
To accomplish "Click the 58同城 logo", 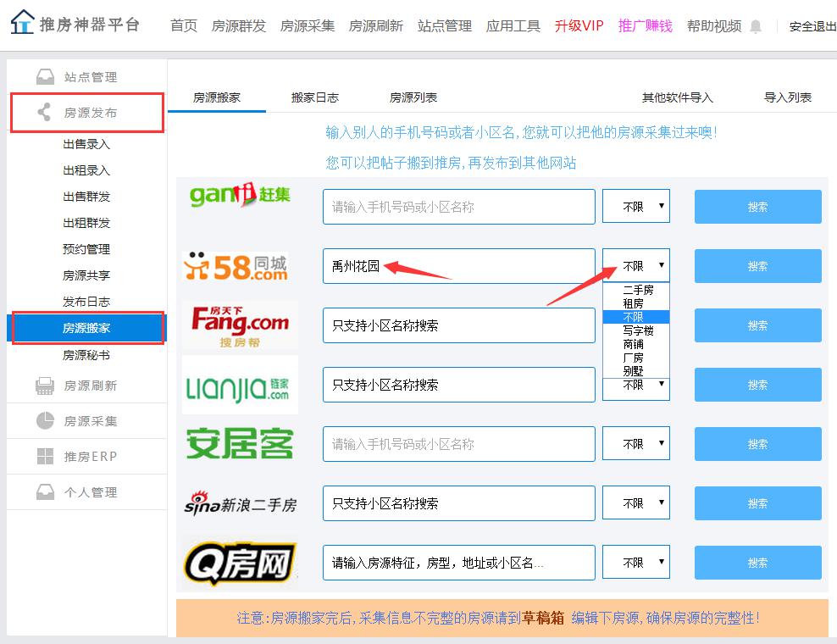I will pyautogui.click(x=236, y=266).
